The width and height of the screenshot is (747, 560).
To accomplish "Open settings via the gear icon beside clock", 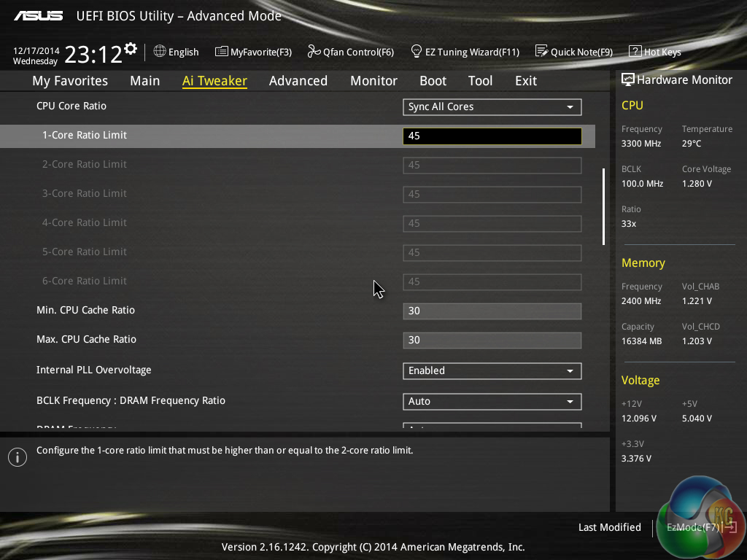I will click(x=131, y=49).
